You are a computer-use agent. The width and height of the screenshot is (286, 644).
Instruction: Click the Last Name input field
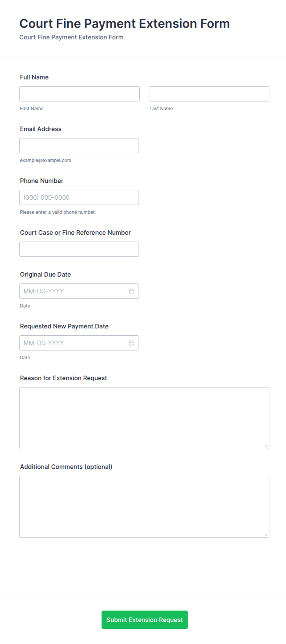(x=209, y=94)
